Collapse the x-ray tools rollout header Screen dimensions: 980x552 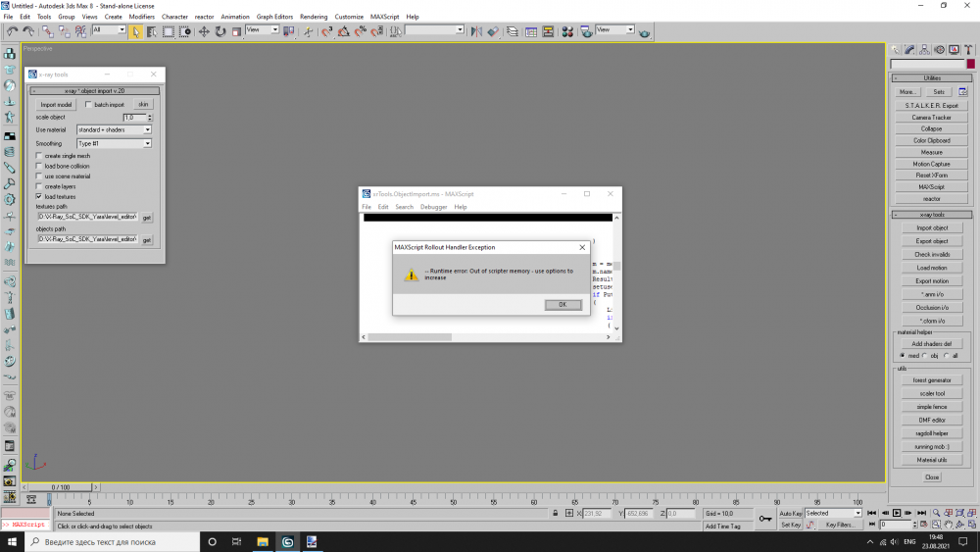click(931, 215)
